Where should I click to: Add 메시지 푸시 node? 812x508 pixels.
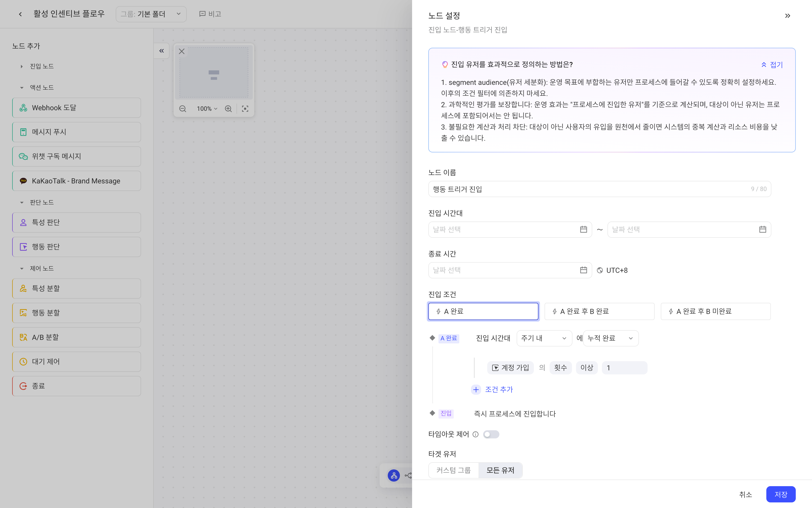76,132
